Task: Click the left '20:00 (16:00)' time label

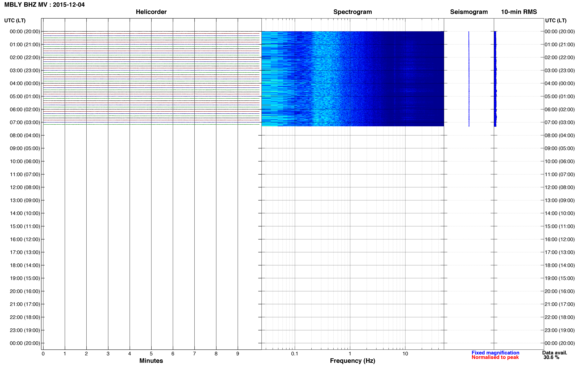Action: coord(25,291)
